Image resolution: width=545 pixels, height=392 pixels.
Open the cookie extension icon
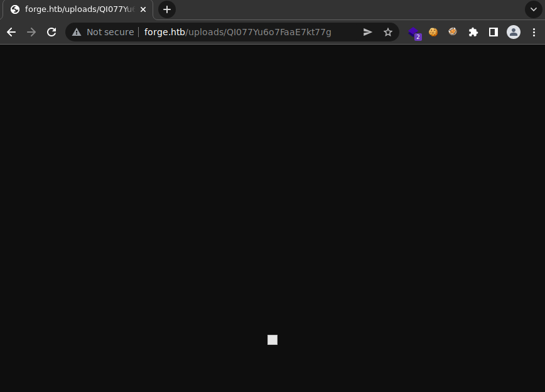433,32
